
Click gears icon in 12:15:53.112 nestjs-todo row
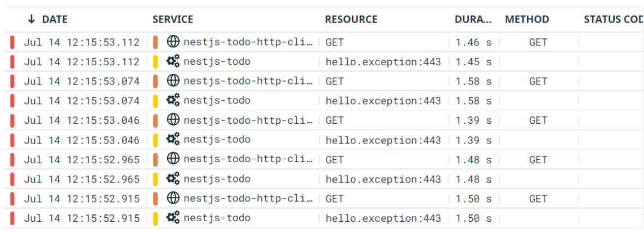(x=173, y=61)
